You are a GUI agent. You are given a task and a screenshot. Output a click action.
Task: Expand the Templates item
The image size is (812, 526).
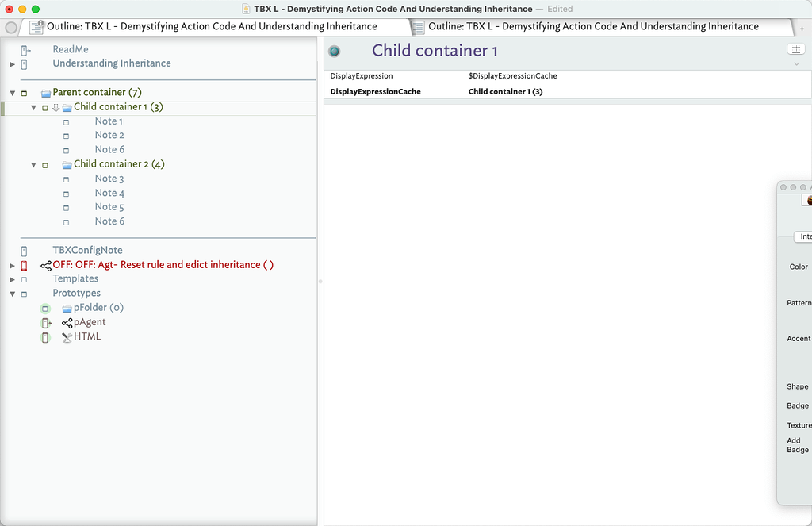[x=12, y=278]
